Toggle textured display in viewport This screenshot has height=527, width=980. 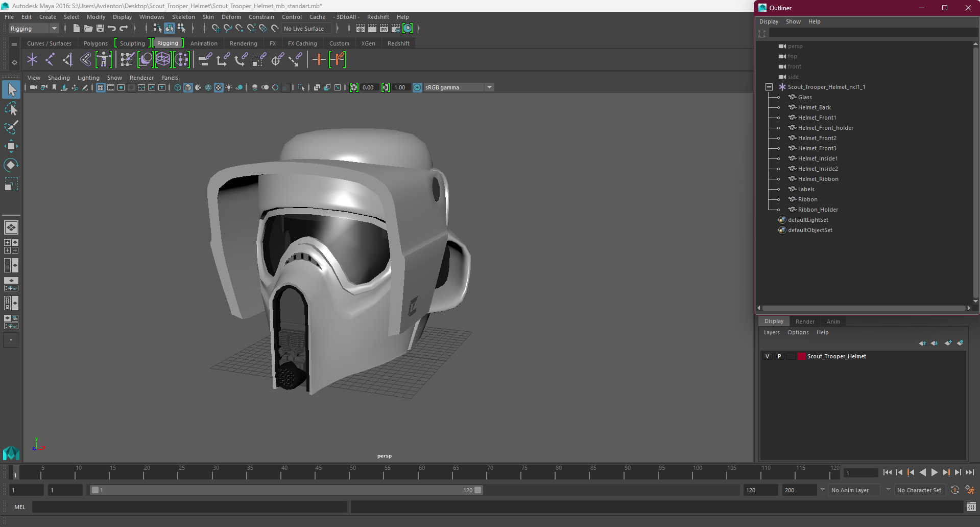click(x=219, y=87)
